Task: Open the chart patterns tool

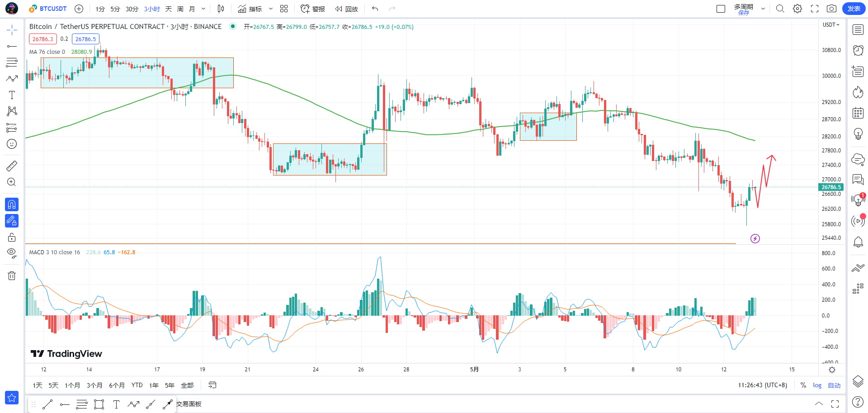Action: coord(12,111)
